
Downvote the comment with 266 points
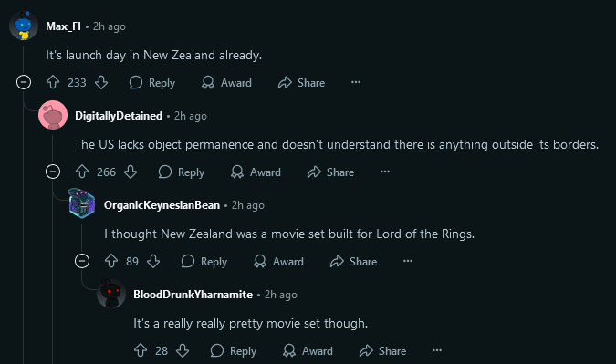point(131,172)
